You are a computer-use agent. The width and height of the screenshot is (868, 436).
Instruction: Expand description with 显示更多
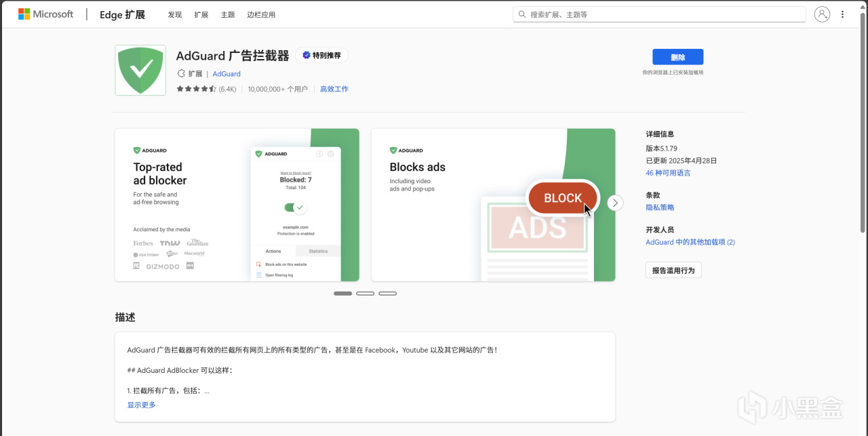coord(141,405)
